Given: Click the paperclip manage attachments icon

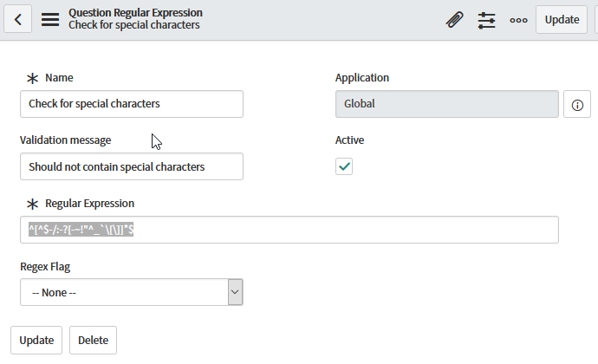Looking at the screenshot, I should 454,19.
